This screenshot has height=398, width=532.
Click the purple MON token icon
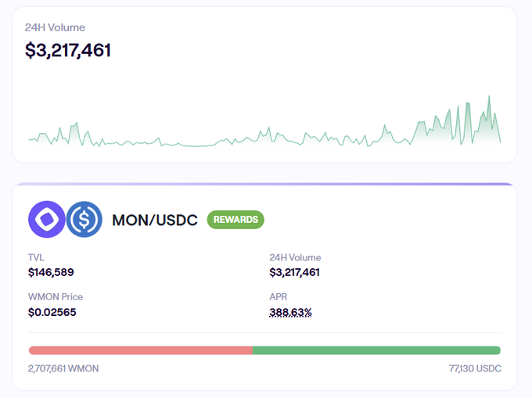(x=46, y=220)
